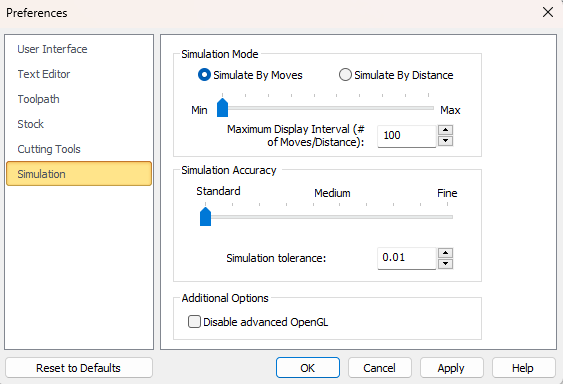Click the Simulation Accuracy slider handle
The image size is (563, 384).
205,217
